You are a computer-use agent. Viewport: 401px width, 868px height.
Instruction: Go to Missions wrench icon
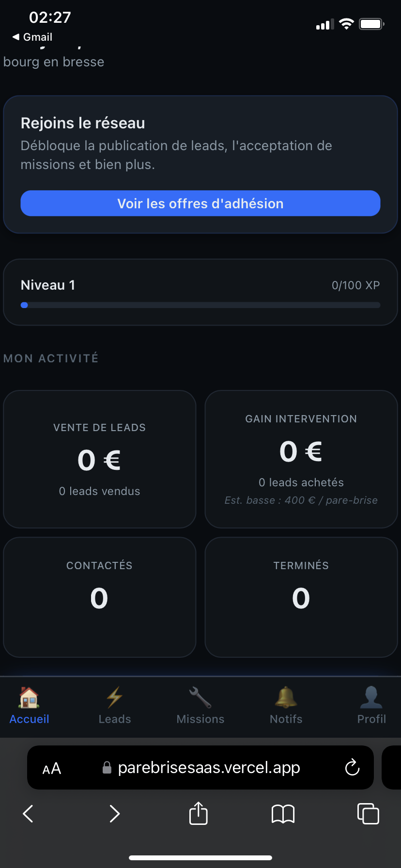(200, 698)
